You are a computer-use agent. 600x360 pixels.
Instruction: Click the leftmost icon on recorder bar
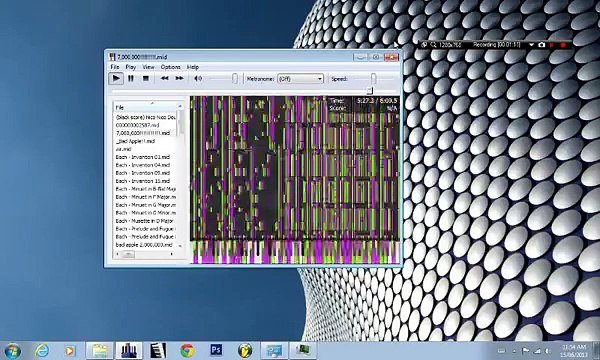pyautogui.click(x=424, y=45)
